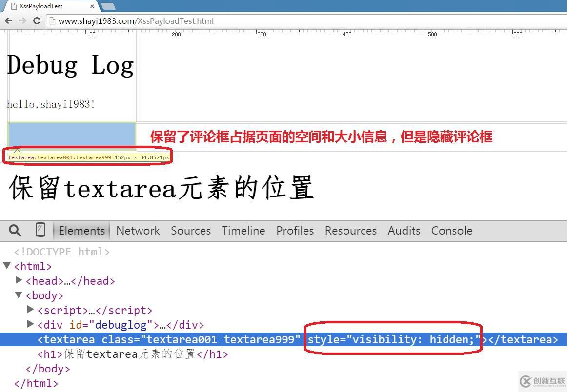Click the Debug Log heading
Viewport: 567px width, 392px height.
pos(71,65)
